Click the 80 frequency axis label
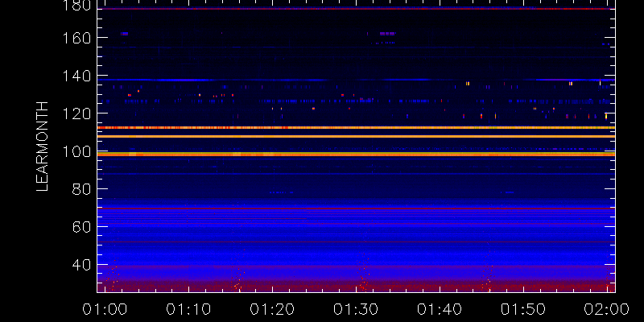Screen dimensions: 644x322 81,189
